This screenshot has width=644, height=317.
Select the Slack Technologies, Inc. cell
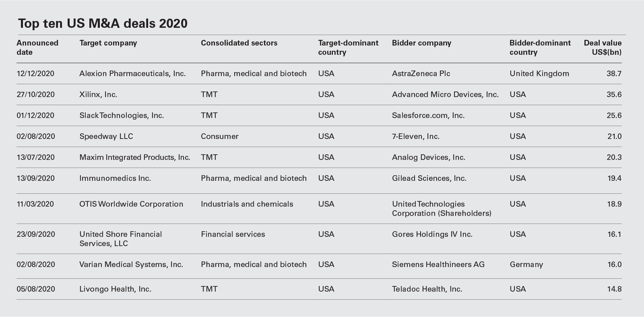122,116
